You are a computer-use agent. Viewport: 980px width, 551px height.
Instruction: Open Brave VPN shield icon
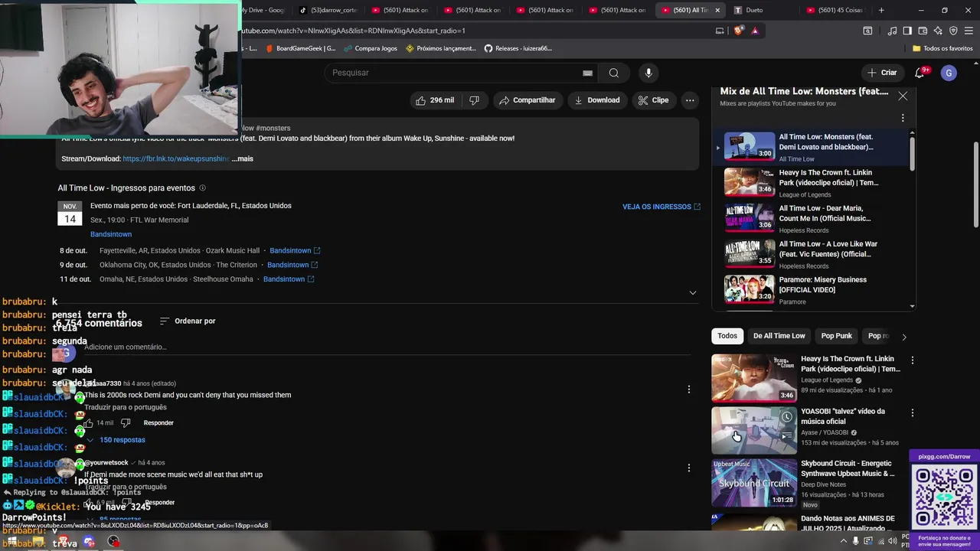pos(953,31)
